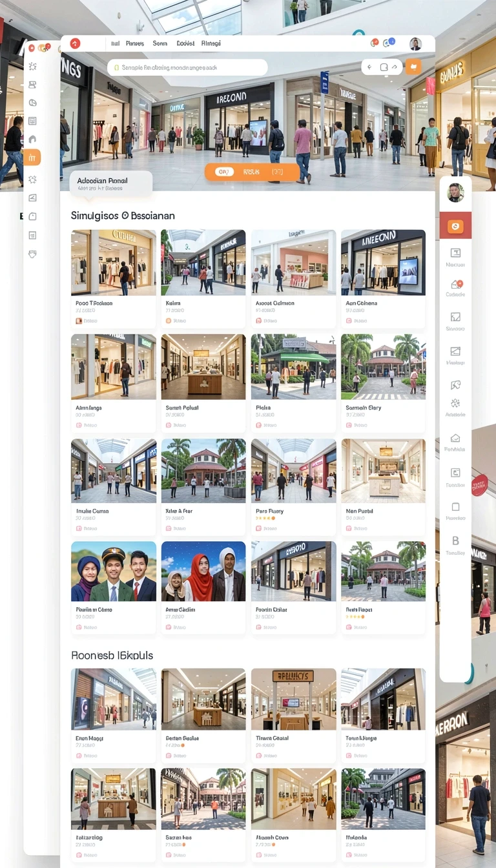Click the home icon in the left sidebar
496x868 pixels.
click(x=33, y=139)
